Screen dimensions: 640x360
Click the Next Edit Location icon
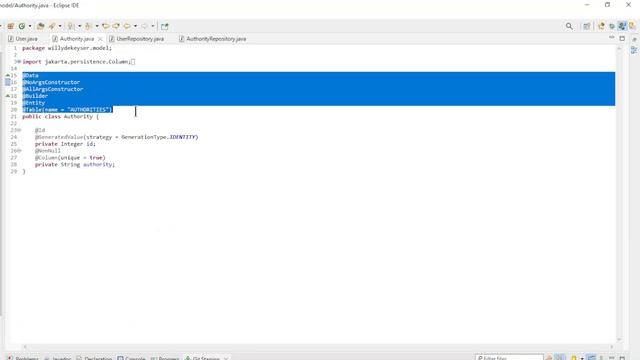[x=116, y=26]
